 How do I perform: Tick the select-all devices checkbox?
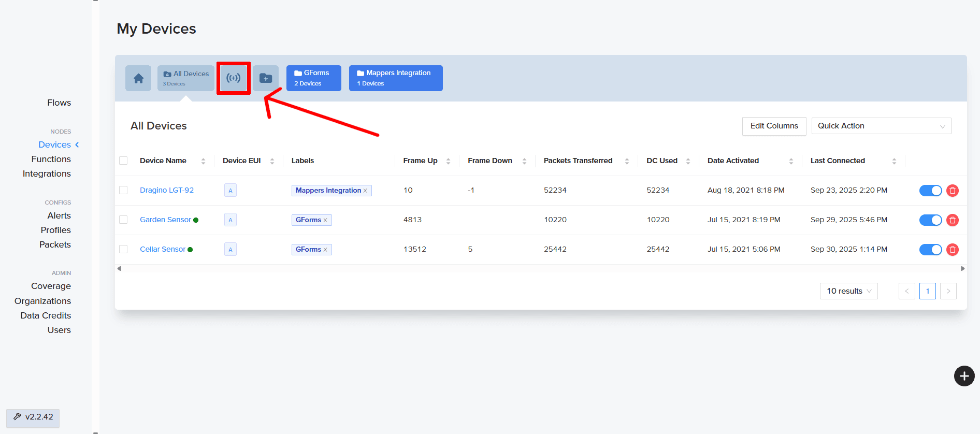pyautogui.click(x=123, y=161)
